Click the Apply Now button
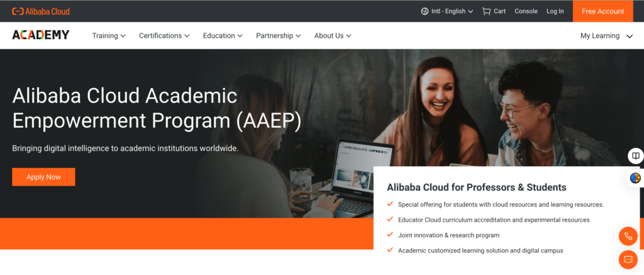Image resolution: width=644 pixels, height=275 pixels. click(43, 177)
